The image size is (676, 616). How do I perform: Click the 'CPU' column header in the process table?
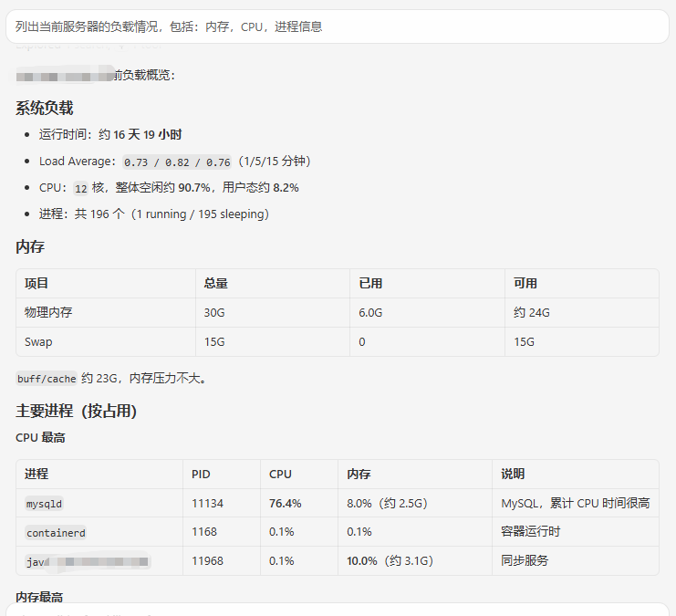pyautogui.click(x=280, y=474)
